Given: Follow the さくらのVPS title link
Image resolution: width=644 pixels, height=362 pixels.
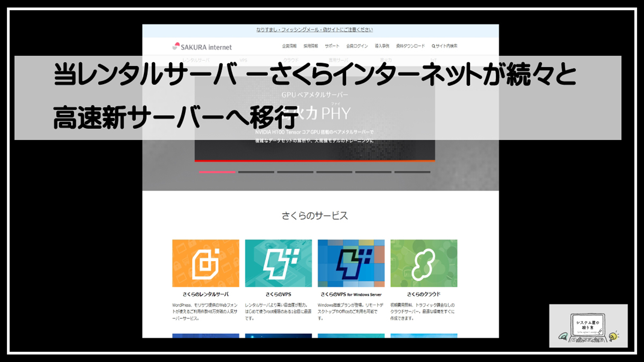Looking at the screenshot, I should pos(278,294).
